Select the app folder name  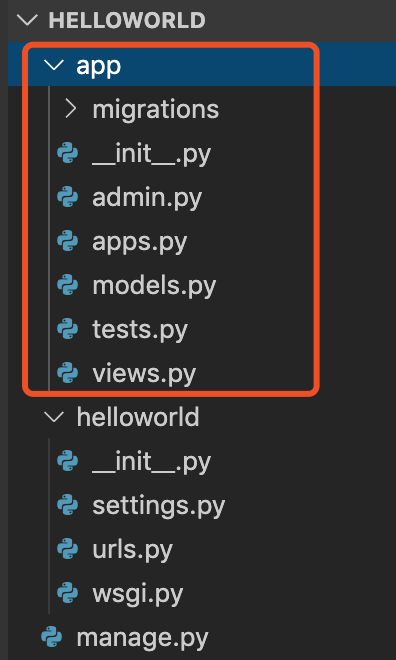[98, 67]
